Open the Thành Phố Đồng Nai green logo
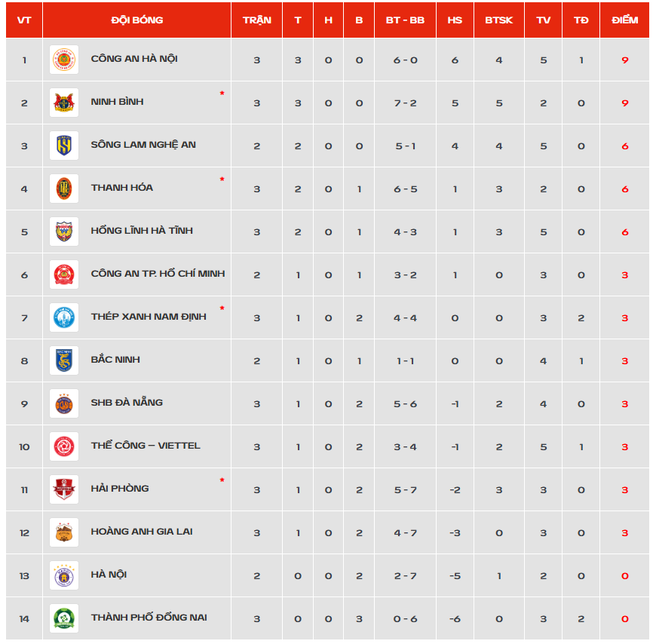Screen dimensions: 656x644 coord(64,618)
